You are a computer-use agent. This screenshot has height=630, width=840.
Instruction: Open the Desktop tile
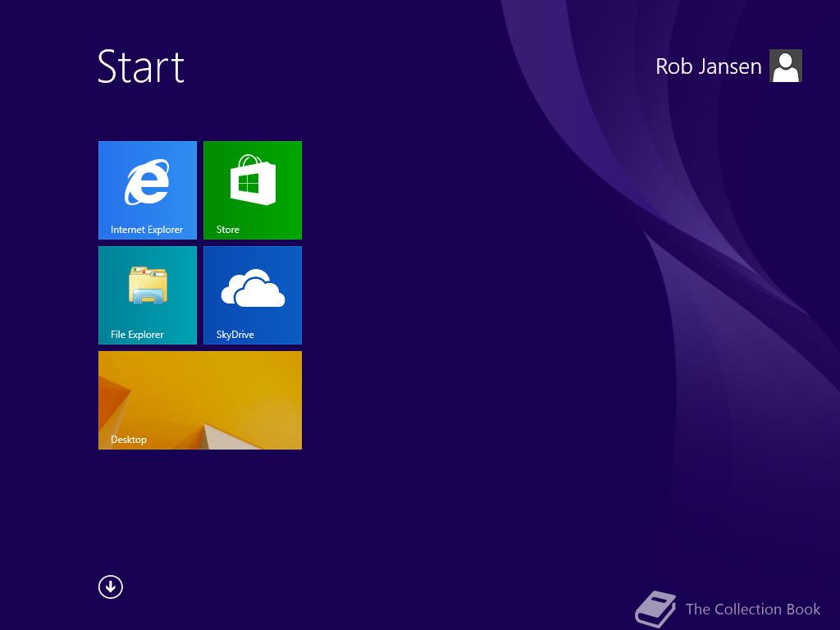(x=200, y=400)
